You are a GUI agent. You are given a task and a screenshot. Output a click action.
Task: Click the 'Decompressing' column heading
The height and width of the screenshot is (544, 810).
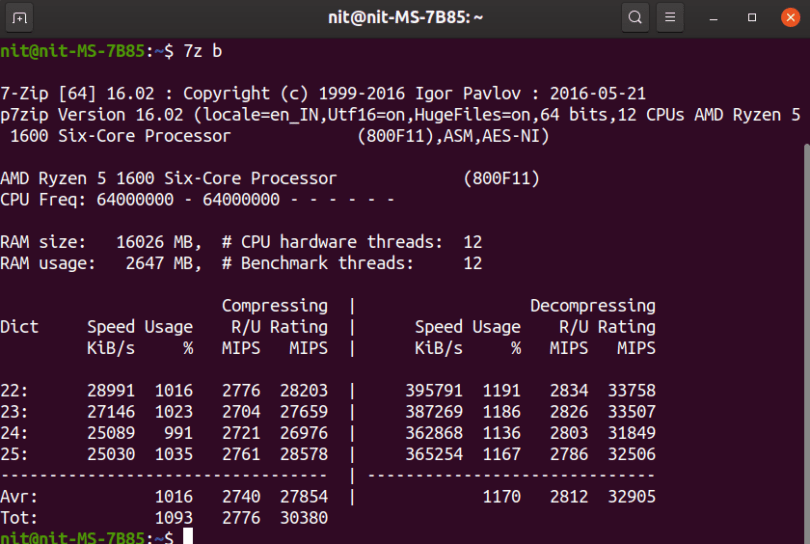[x=593, y=305]
